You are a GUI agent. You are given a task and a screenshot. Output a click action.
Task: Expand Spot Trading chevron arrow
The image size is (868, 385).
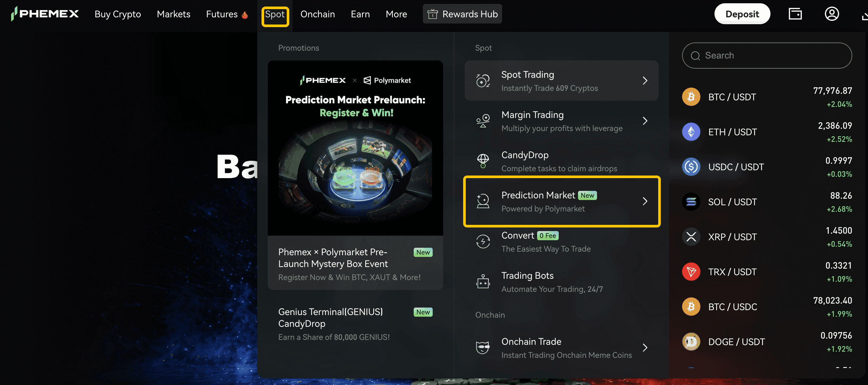tap(644, 81)
